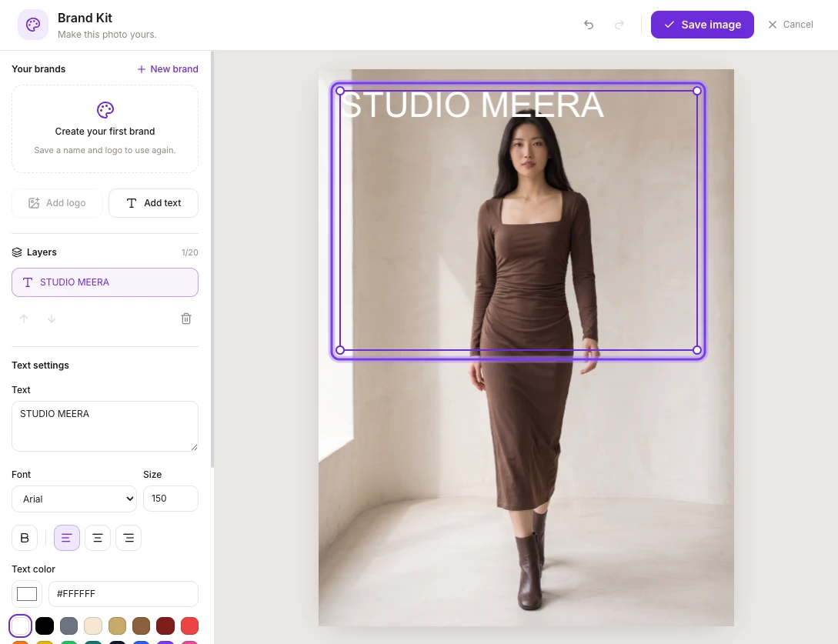Click the left panel vertical scrollbar
838x644 pixels.
[x=212, y=260]
